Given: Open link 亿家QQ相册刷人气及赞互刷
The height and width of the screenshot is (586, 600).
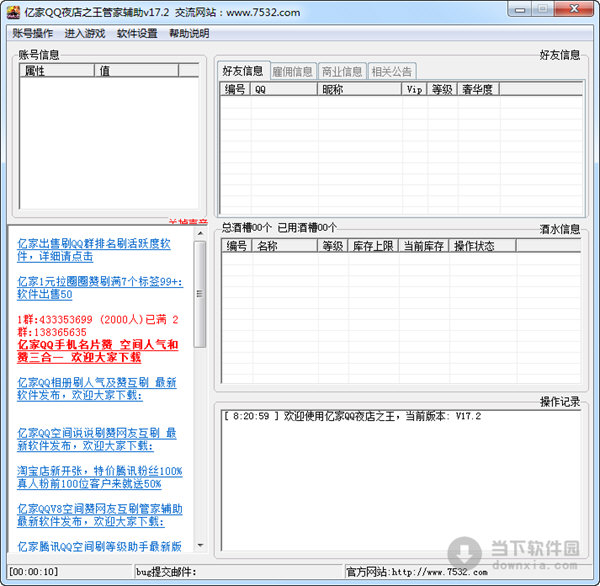Looking at the screenshot, I should (x=96, y=388).
